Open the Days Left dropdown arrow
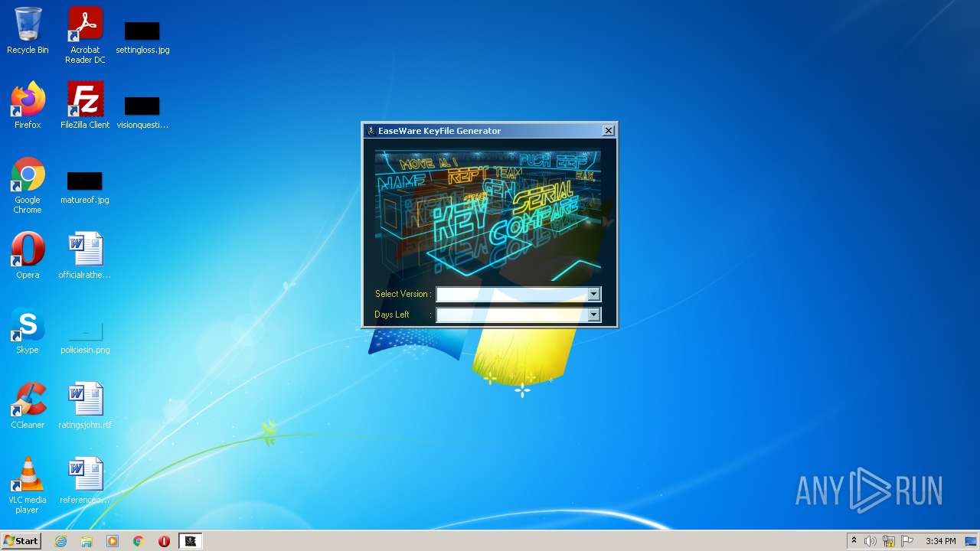Viewport: 980px width, 551px height. [594, 315]
